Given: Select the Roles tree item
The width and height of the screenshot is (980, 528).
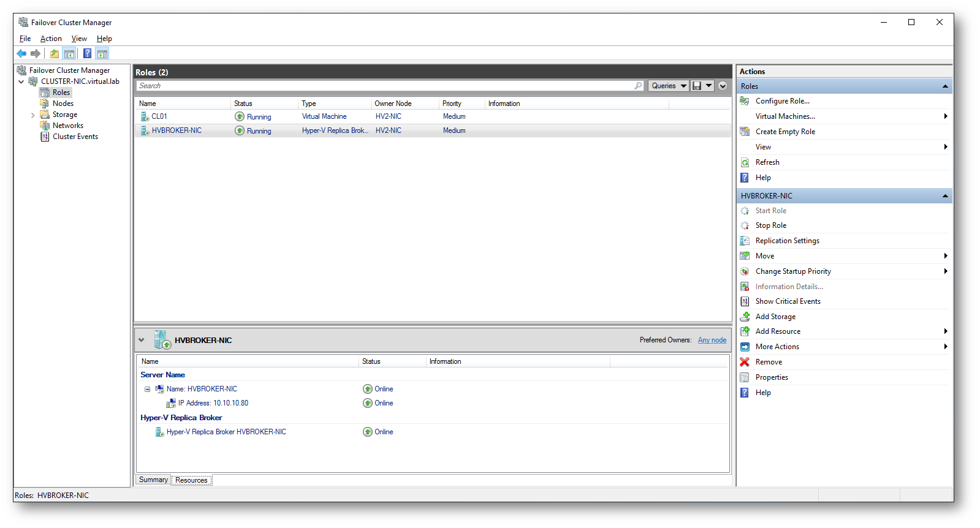Looking at the screenshot, I should [x=61, y=92].
